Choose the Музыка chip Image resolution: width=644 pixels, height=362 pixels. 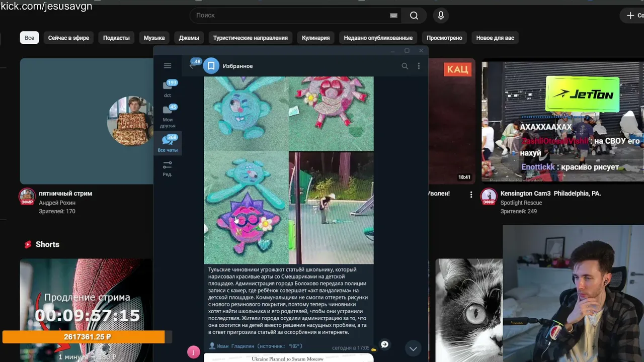click(154, 38)
